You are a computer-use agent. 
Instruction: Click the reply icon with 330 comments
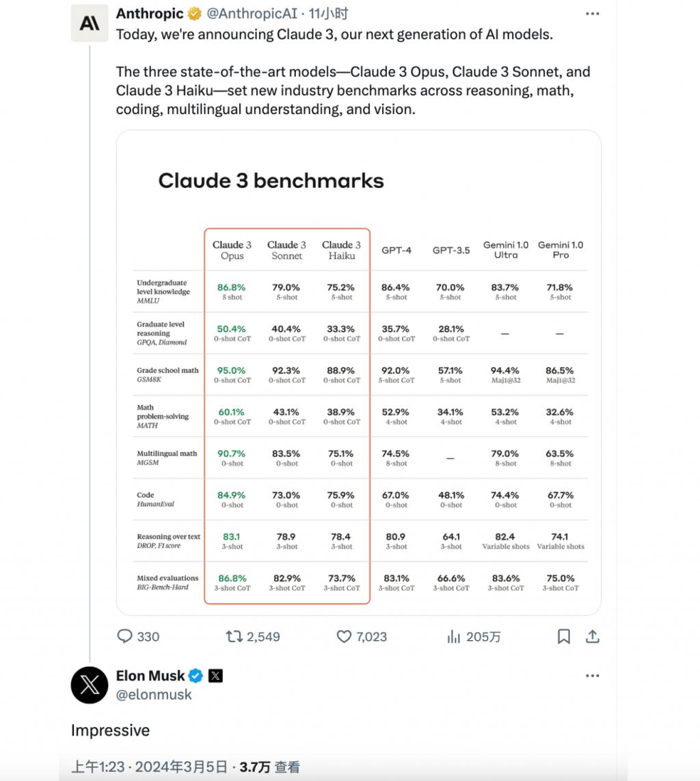tap(124, 636)
